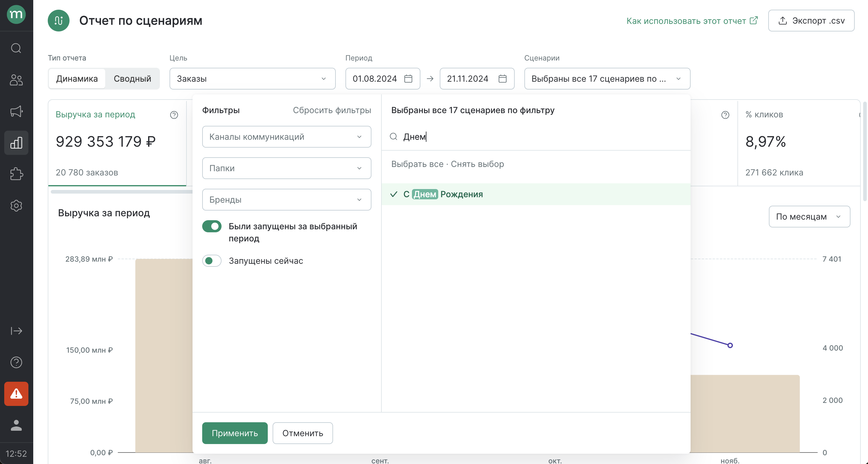Click November data point on the line chart
Screen dimensions: 868x464
pyautogui.click(x=730, y=345)
